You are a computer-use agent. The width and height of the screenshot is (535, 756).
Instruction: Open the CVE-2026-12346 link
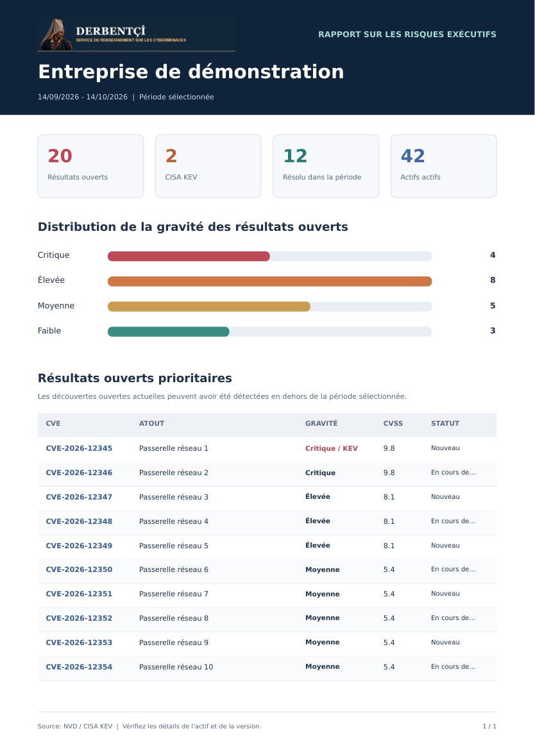click(x=79, y=473)
